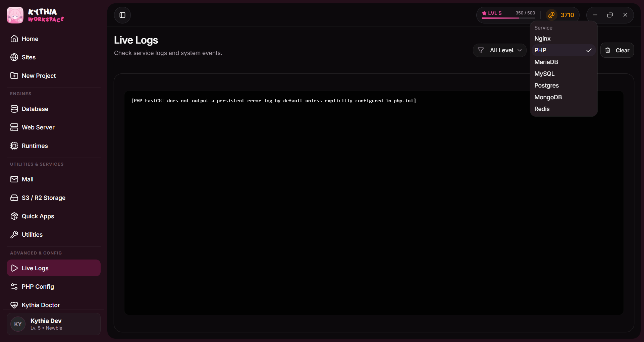644x342 pixels.
Task: Click the 3710 coin balance
Action: coord(567,15)
